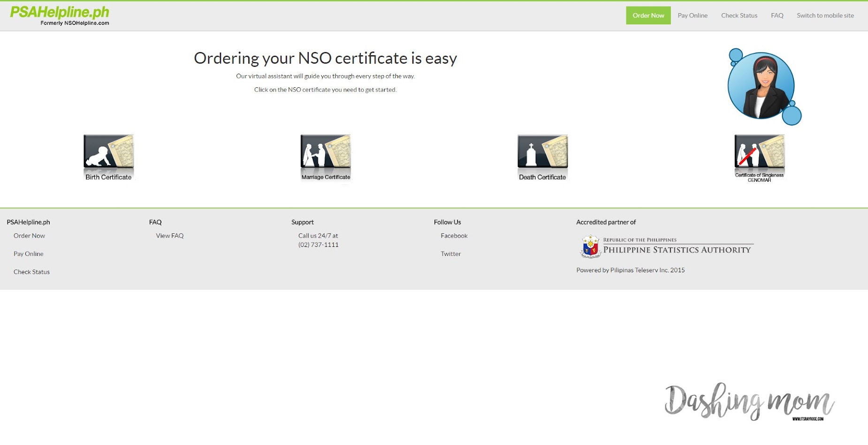Click the 'Accredited partner of' footer heading
This screenshot has width=868, height=445.
coord(606,222)
